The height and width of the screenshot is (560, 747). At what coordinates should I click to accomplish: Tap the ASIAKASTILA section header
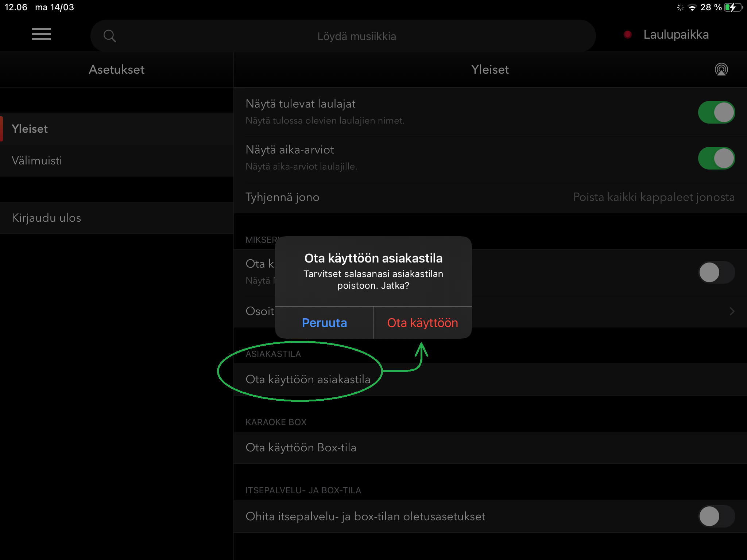pyautogui.click(x=273, y=354)
